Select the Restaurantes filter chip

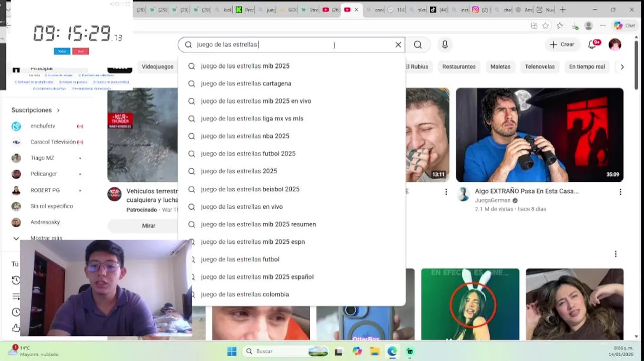459,67
